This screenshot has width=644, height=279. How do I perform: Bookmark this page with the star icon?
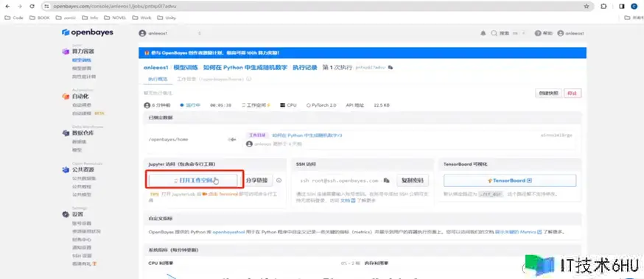[x=586, y=6]
